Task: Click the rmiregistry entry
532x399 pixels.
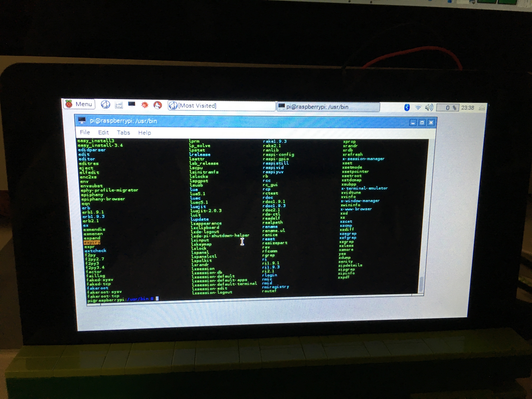Action: pyautogui.click(x=275, y=287)
